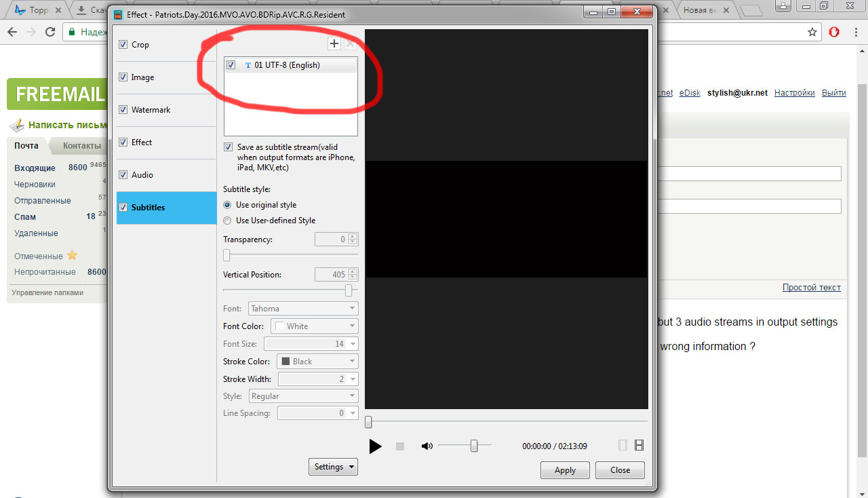The image size is (868, 498).
Task: Click the Transparency slider handle
Action: (226, 255)
